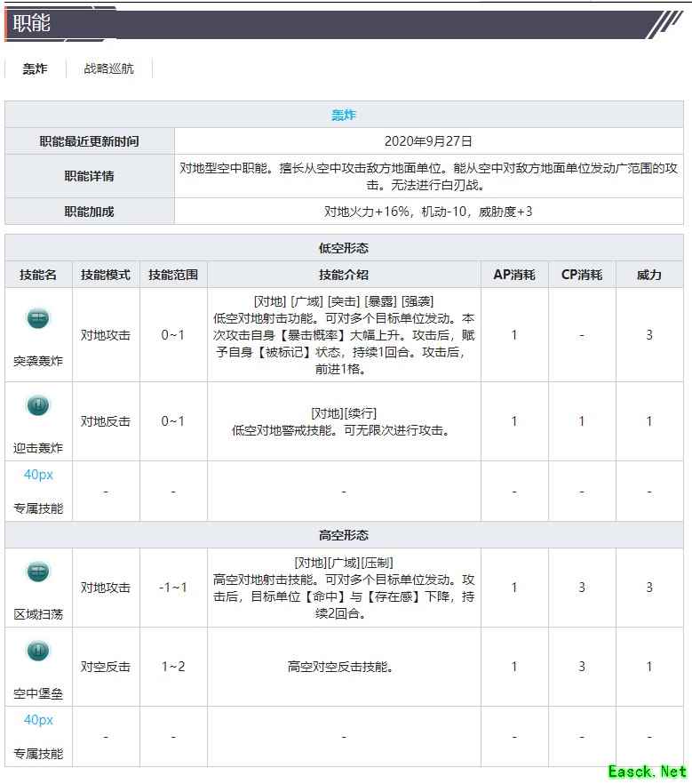Click the 高空形态 section header row
The height and width of the screenshot is (784, 692).
tap(344, 535)
